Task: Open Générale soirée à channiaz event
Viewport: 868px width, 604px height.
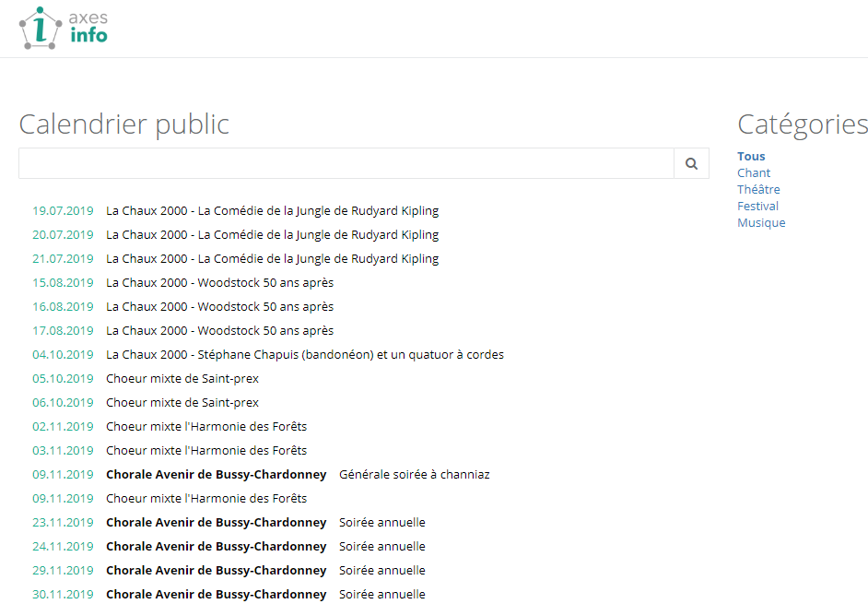Action: click(414, 475)
